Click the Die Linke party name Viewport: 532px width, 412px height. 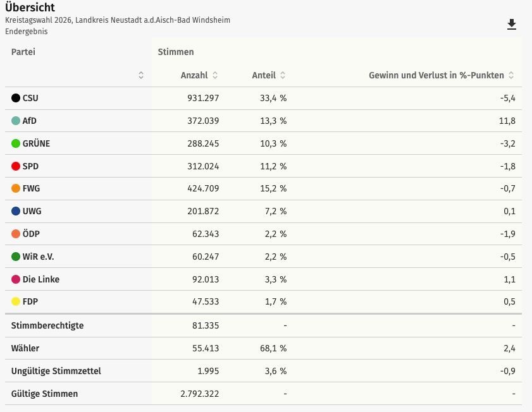pyautogui.click(x=41, y=279)
